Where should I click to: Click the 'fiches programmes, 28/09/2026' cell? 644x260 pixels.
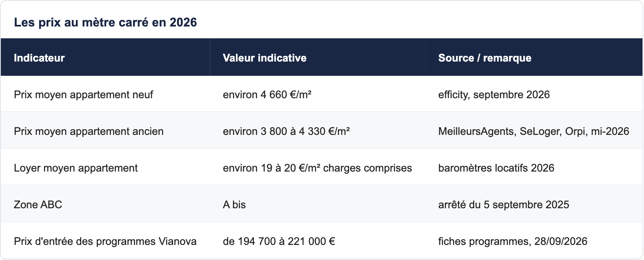point(534,241)
